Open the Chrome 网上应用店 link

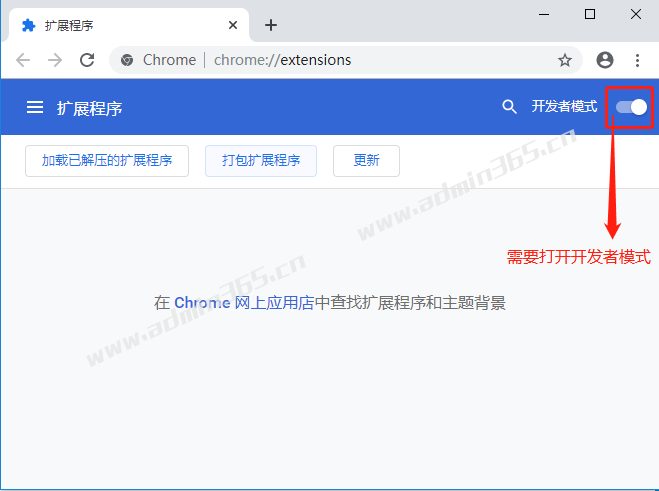click(x=244, y=303)
